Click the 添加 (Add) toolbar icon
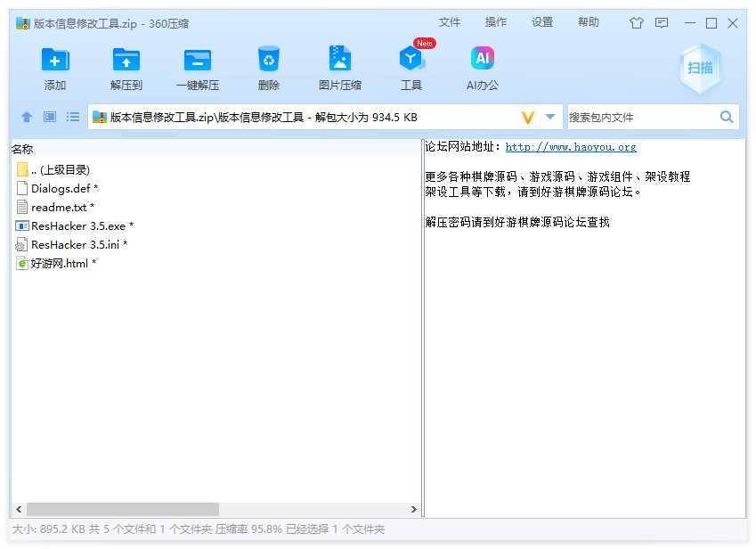 (55, 61)
